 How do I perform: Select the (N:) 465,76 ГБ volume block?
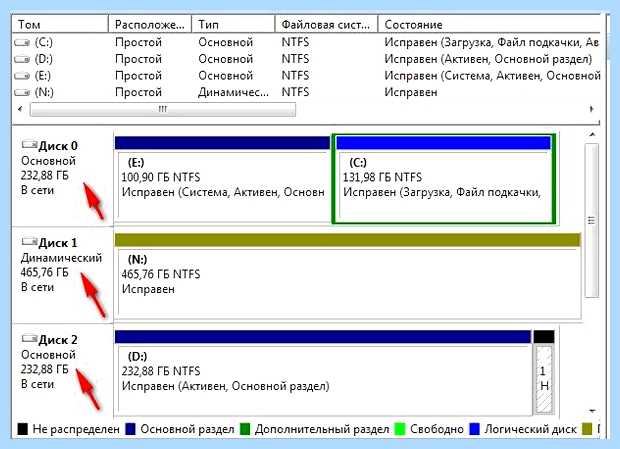pyautogui.click(x=348, y=275)
